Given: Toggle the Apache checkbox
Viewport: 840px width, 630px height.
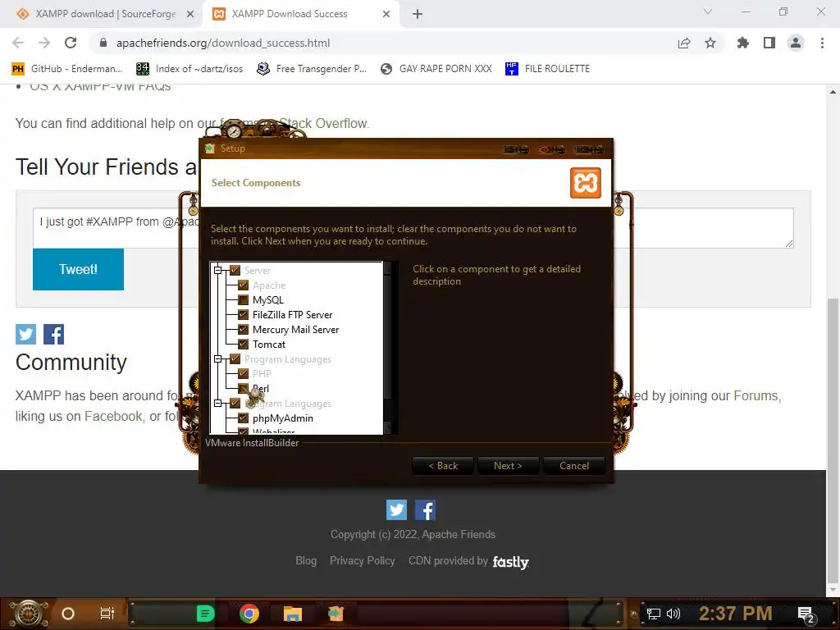Looking at the screenshot, I should click(x=243, y=285).
